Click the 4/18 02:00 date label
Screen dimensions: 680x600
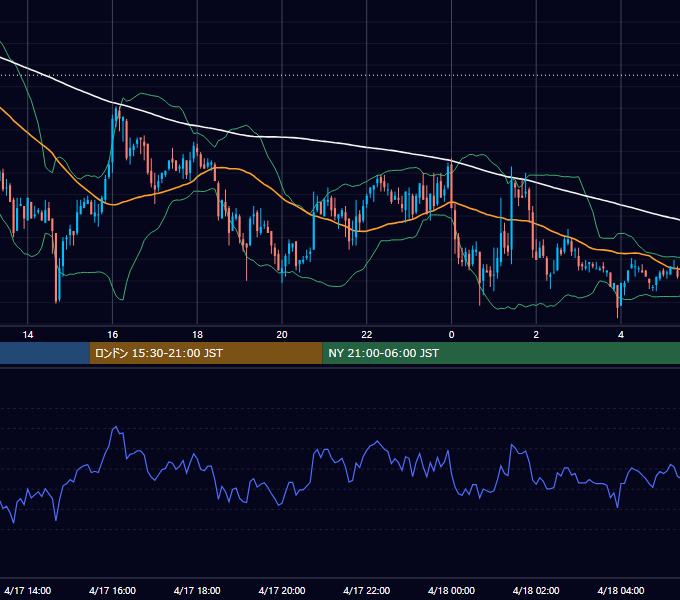coord(536,590)
